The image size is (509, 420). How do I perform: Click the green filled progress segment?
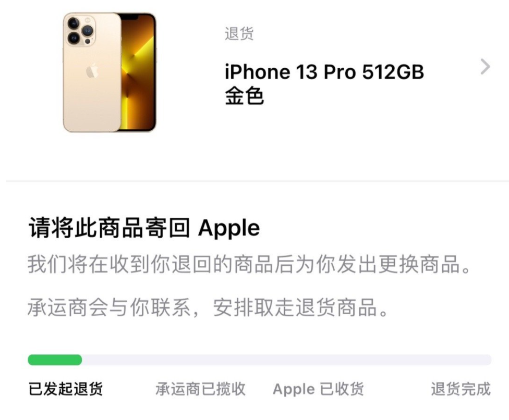point(55,360)
